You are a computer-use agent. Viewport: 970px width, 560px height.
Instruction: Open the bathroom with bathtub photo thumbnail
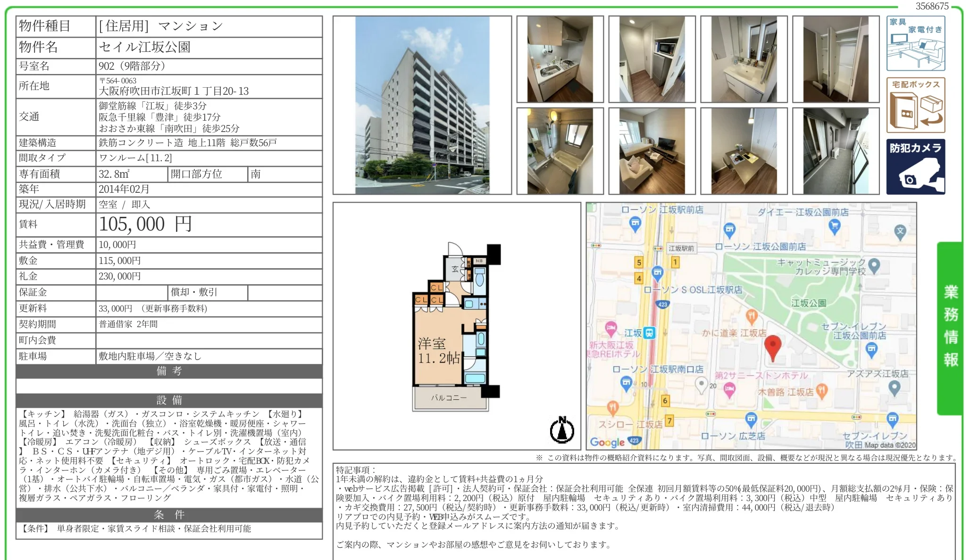pyautogui.click(x=560, y=151)
